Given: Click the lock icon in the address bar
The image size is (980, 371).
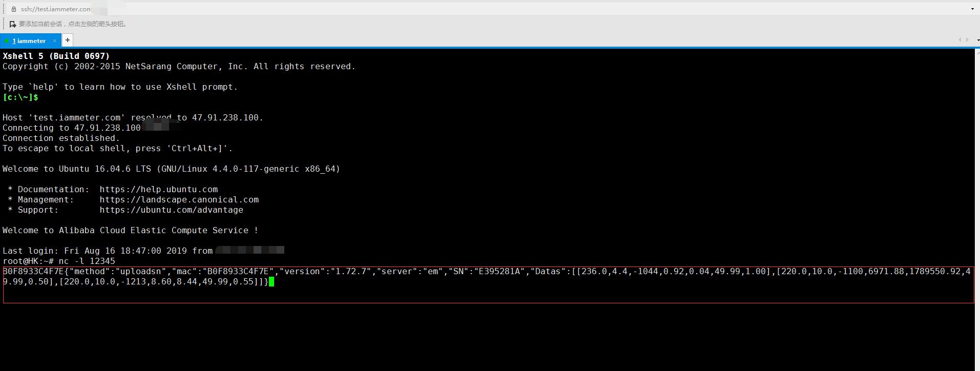Looking at the screenshot, I should [x=14, y=9].
